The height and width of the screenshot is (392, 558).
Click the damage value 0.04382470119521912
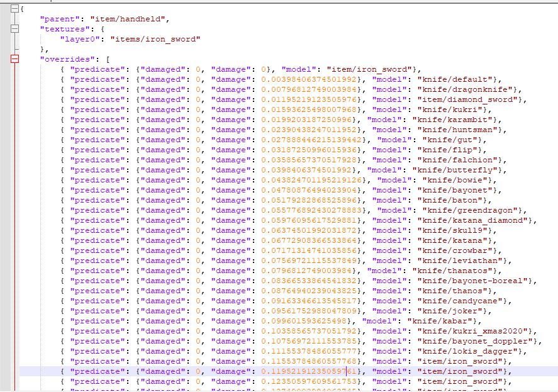(x=311, y=180)
